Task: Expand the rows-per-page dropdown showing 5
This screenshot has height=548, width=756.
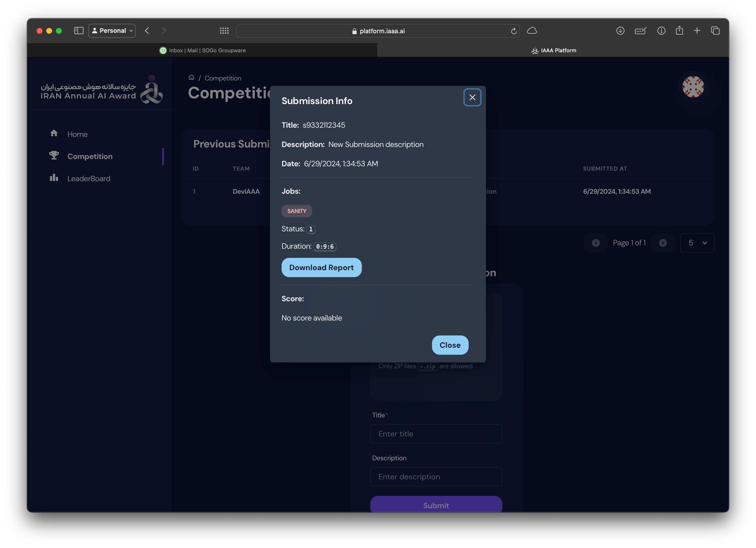Action: (697, 243)
